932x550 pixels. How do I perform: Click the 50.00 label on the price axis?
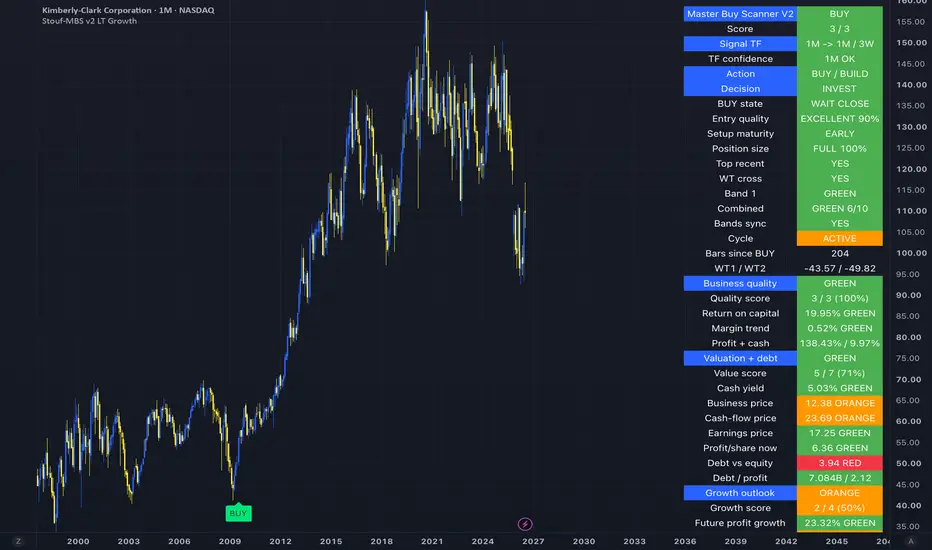(x=911, y=463)
